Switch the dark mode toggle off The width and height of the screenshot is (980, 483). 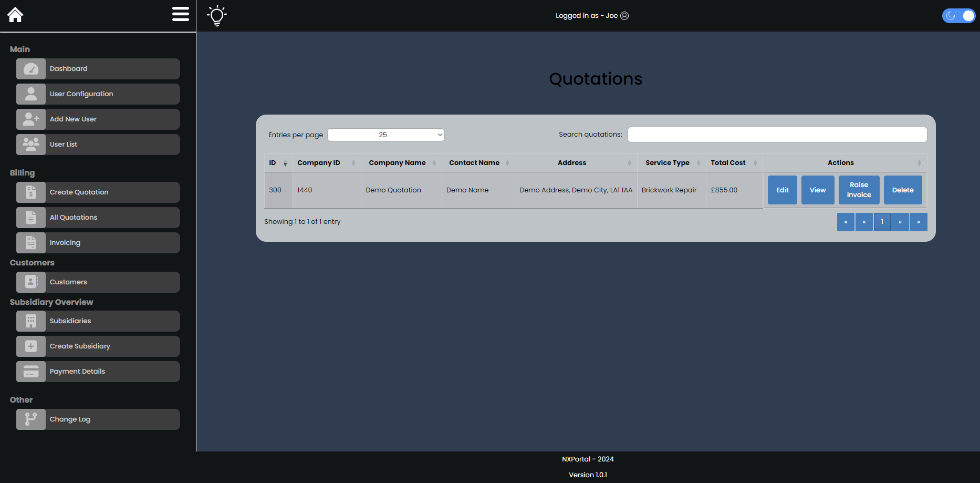[x=958, y=16]
